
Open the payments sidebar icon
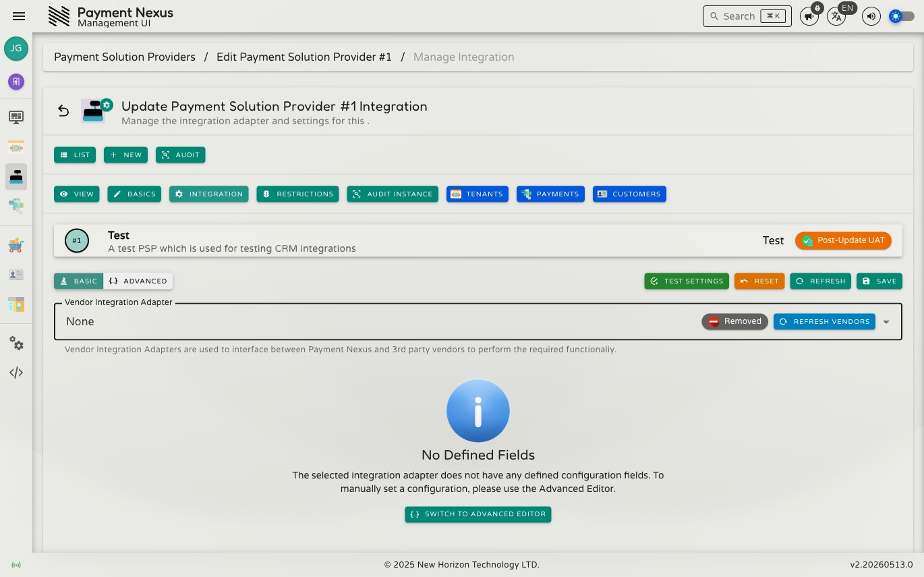[16, 206]
